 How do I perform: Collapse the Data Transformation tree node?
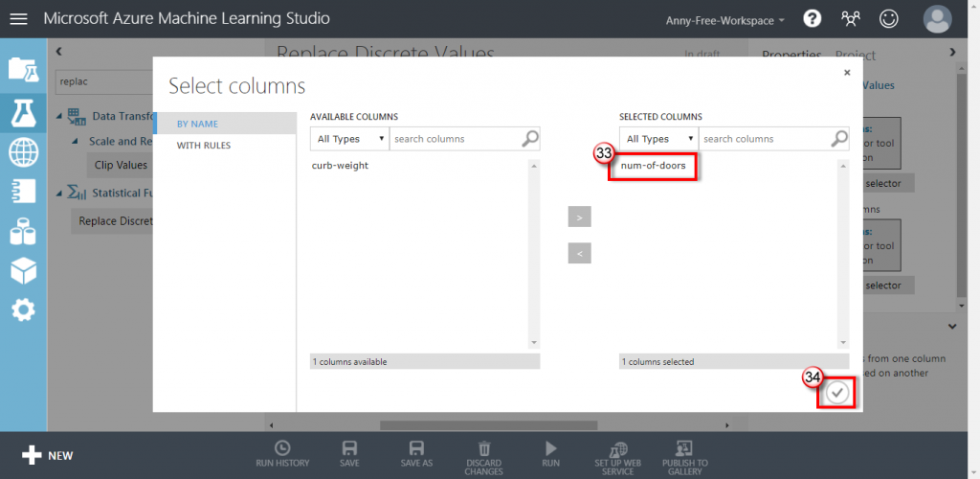tap(59, 116)
